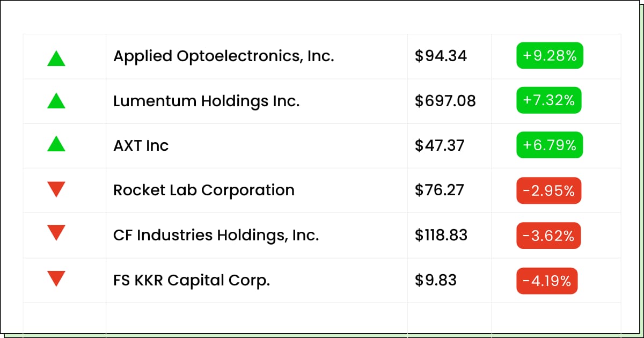644x338 pixels.
Task: Click the -4.19% red change badge
Action: pyautogui.click(x=547, y=281)
